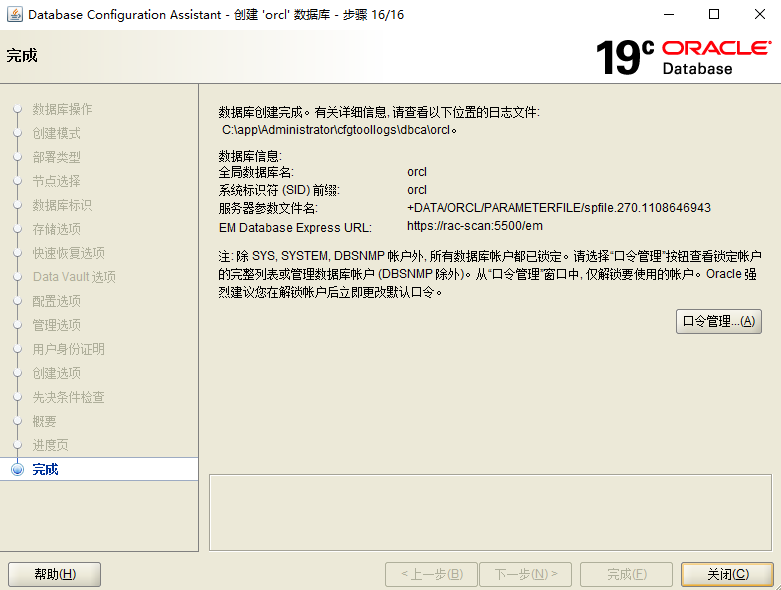Jump to the 存储选项 step
The height and width of the screenshot is (590, 781).
pos(56,229)
